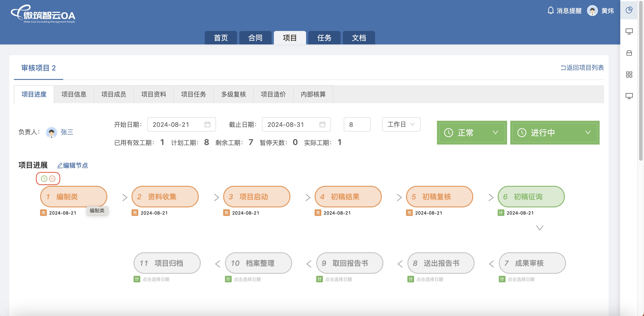
Task: Open the deadline date calendar icon
Action: pos(322,124)
